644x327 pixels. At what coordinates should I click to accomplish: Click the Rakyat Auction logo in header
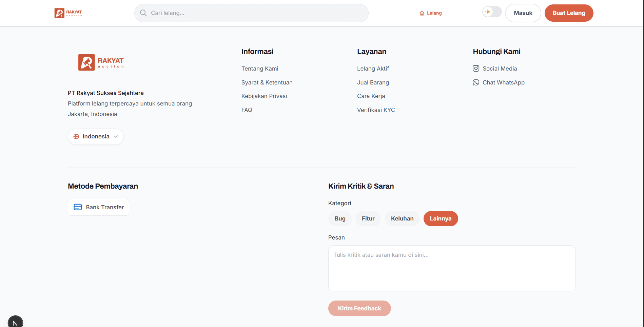pos(68,13)
